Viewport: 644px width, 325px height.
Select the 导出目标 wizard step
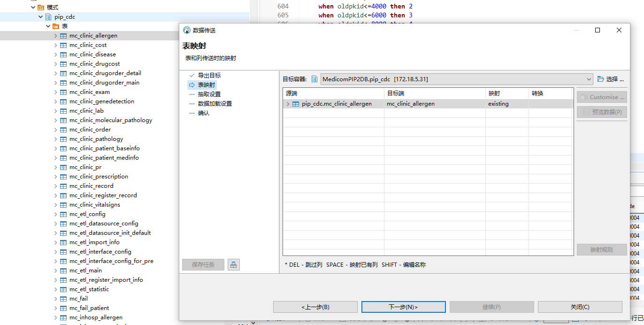tap(209, 76)
